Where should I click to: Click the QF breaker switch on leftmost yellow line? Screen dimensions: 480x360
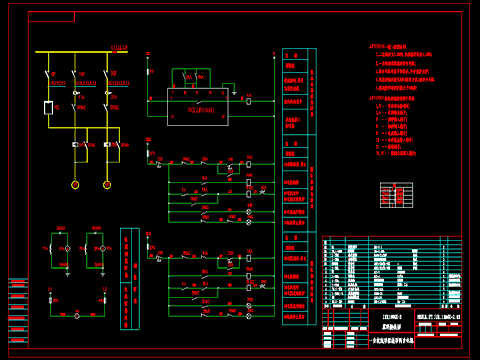click(x=48, y=74)
